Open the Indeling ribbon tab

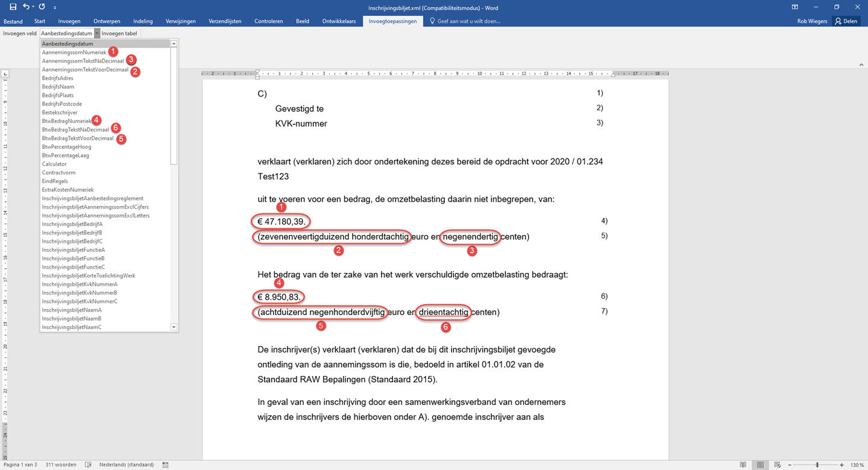[x=143, y=21]
